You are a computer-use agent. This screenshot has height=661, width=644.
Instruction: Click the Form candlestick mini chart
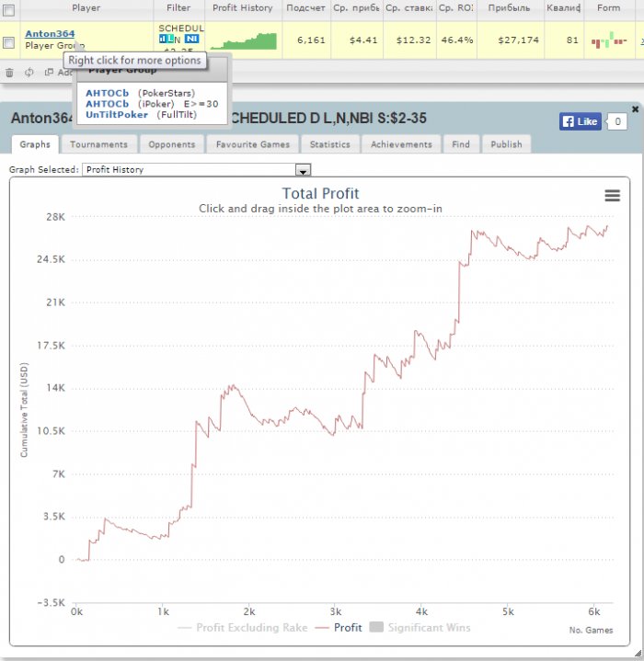pos(608,40)
